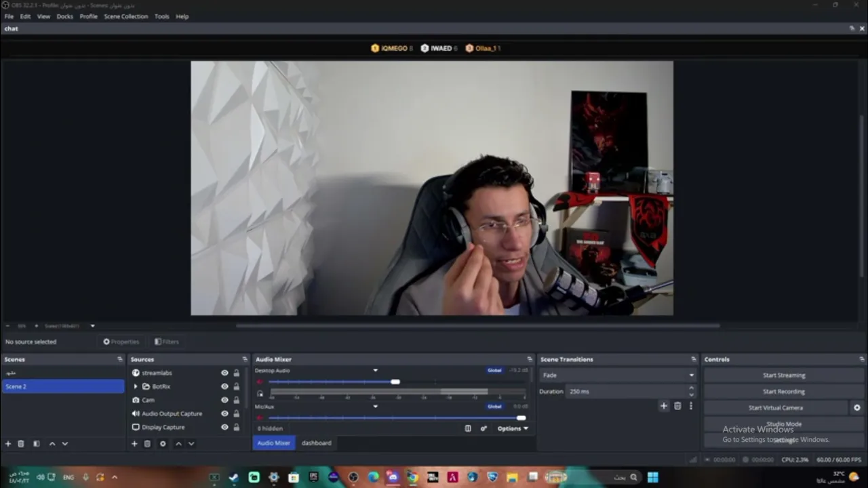Open Mic/Aux dropdown arrow
The image size is (868, 488).
(375, 407)
